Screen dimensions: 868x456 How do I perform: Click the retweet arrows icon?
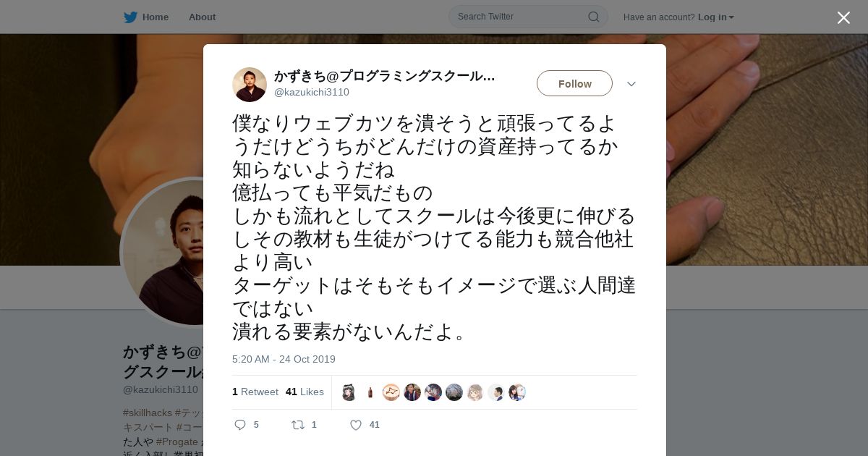click(x=297, y=425)
